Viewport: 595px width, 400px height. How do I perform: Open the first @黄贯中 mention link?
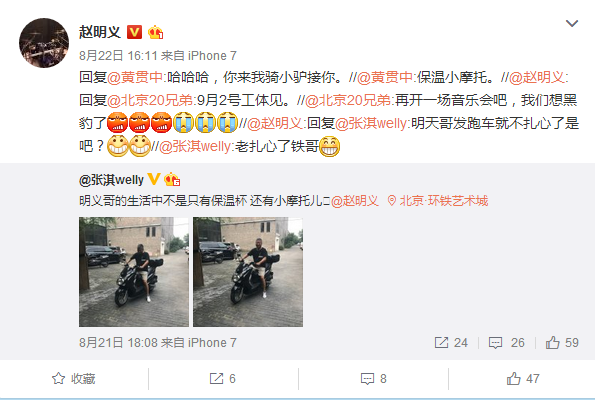click(x=135, y=77)
